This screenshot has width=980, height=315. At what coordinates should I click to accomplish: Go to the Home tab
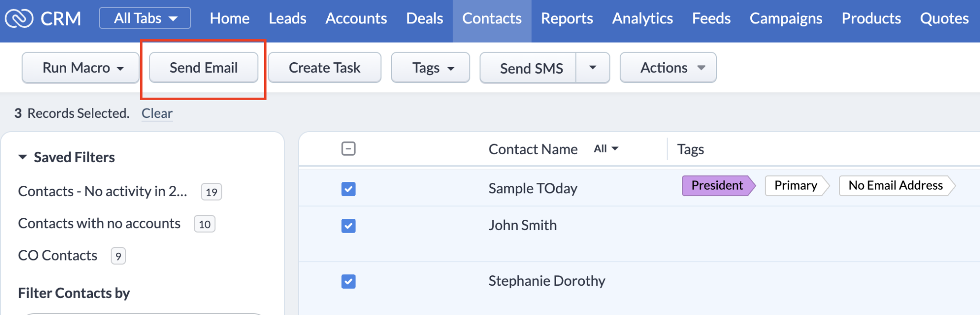[x=230, y=19]
